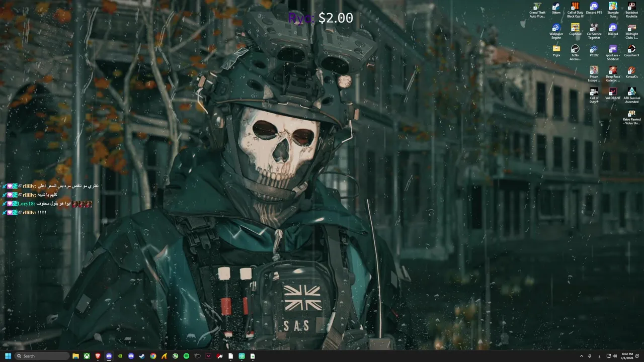Click the Rya: $2.00 donation overlay text
The width and height of the screenshot is (644, 362).
click(x=320, y=18)
